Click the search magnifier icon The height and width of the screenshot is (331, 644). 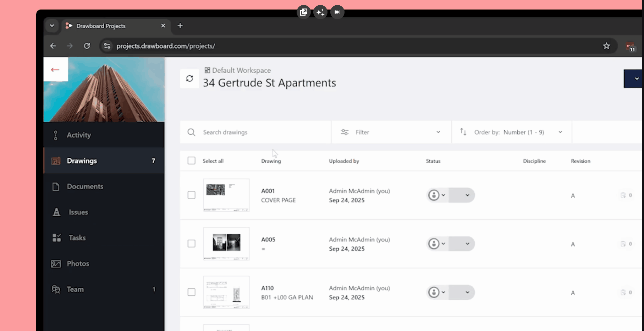pyautogui.click(x=191, y=132)
